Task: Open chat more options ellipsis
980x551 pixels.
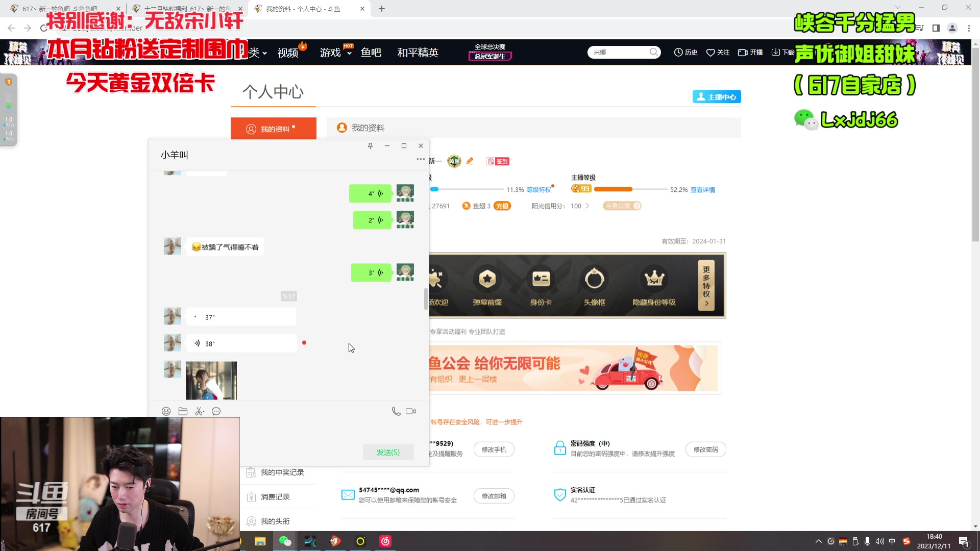Action: (421, 159)
